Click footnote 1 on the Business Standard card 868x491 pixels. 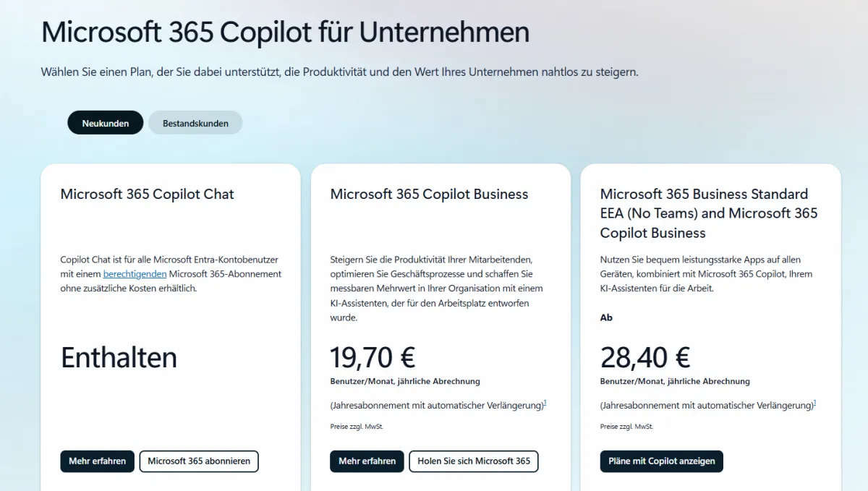[814, 402]
